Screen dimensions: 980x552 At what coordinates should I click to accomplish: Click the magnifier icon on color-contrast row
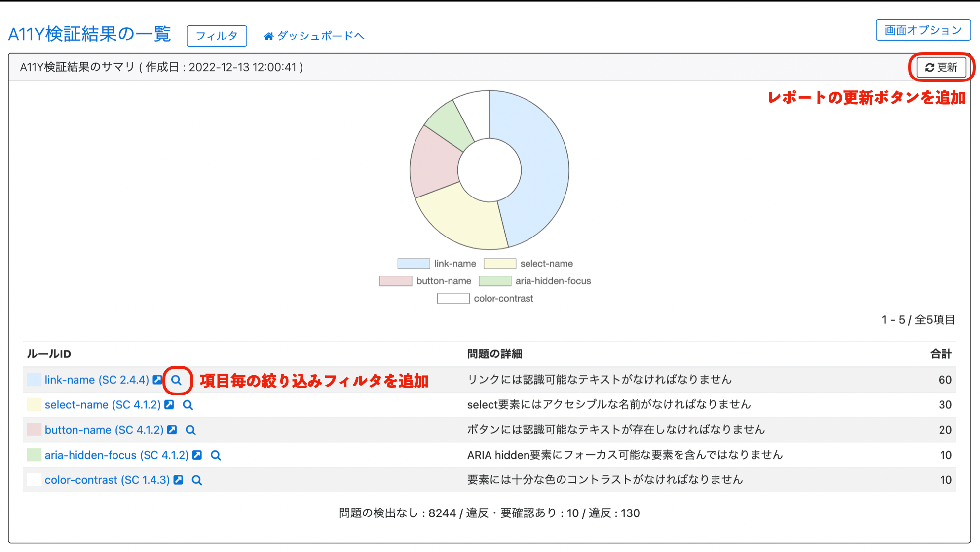[x=197, y=480]
